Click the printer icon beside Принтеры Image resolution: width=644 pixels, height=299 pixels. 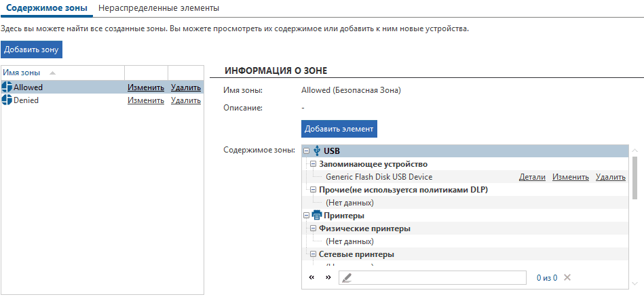pos(317,216)
